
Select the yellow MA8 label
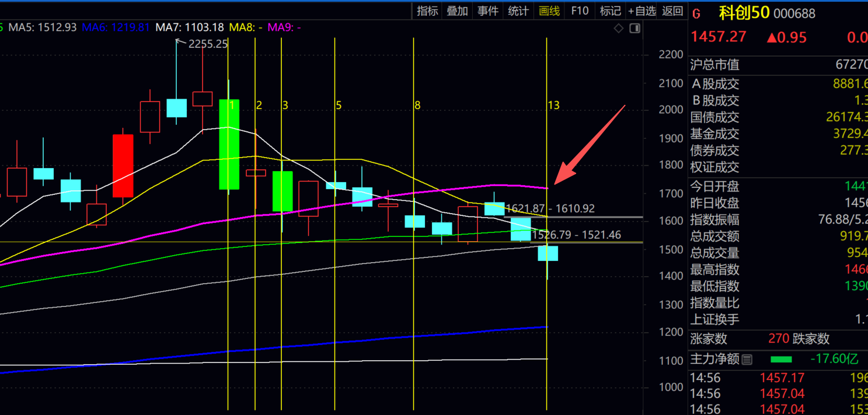click(246, 27)
